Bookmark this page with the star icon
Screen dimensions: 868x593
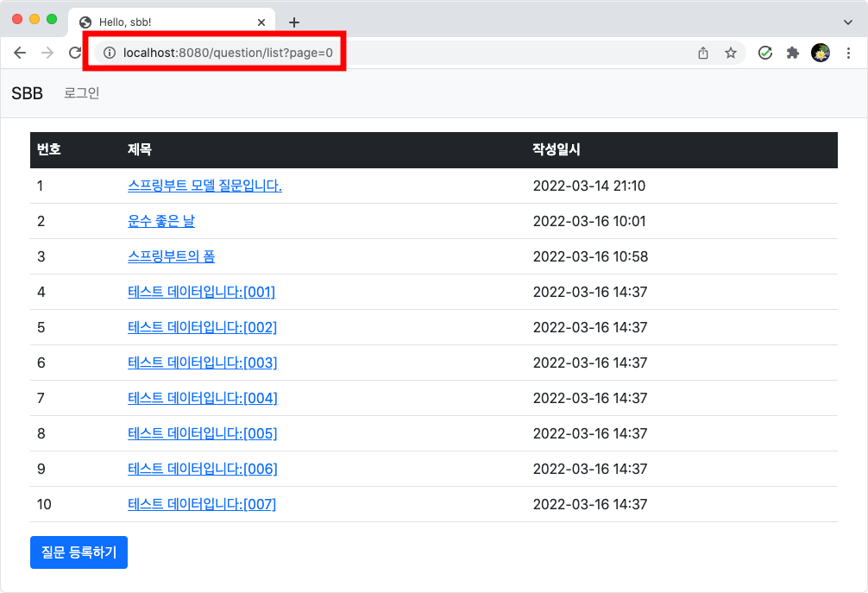pyautogui.click(x=731, y=53)
